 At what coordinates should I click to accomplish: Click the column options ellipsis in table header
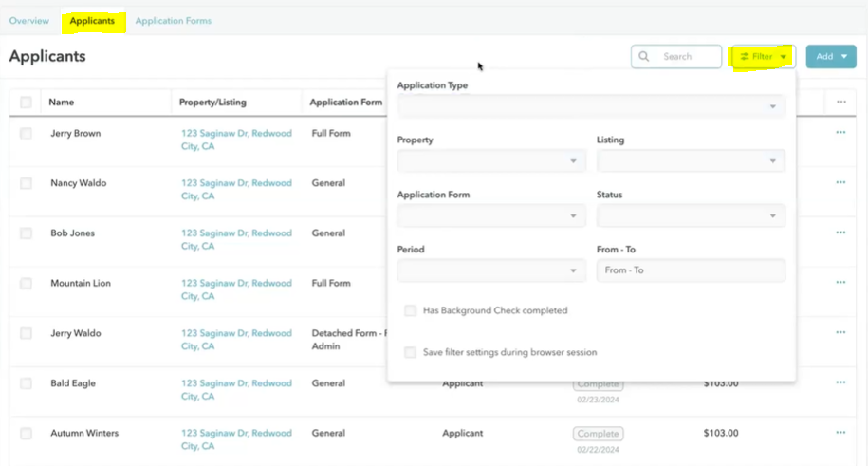click(840, 102)
